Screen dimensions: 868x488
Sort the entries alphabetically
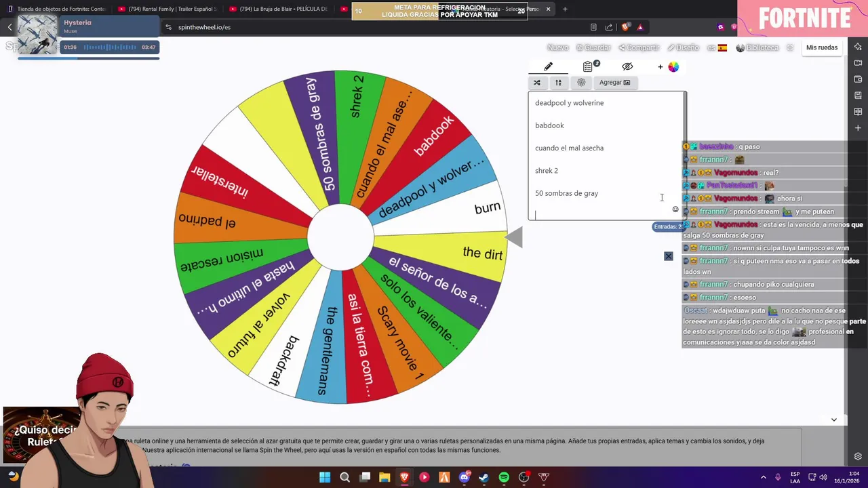tap(558, 83)
